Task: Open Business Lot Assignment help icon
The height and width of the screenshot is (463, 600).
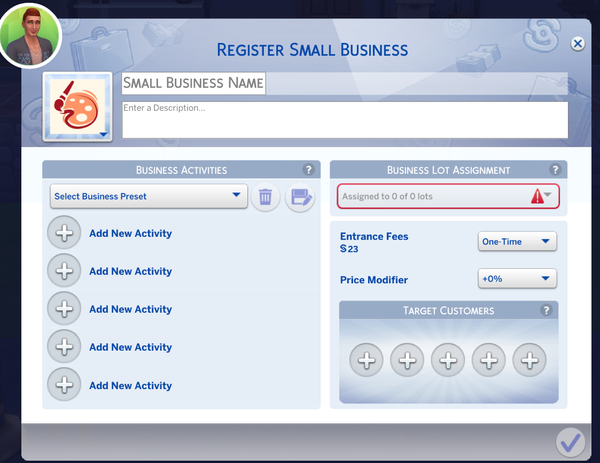Action: [555, 171]
